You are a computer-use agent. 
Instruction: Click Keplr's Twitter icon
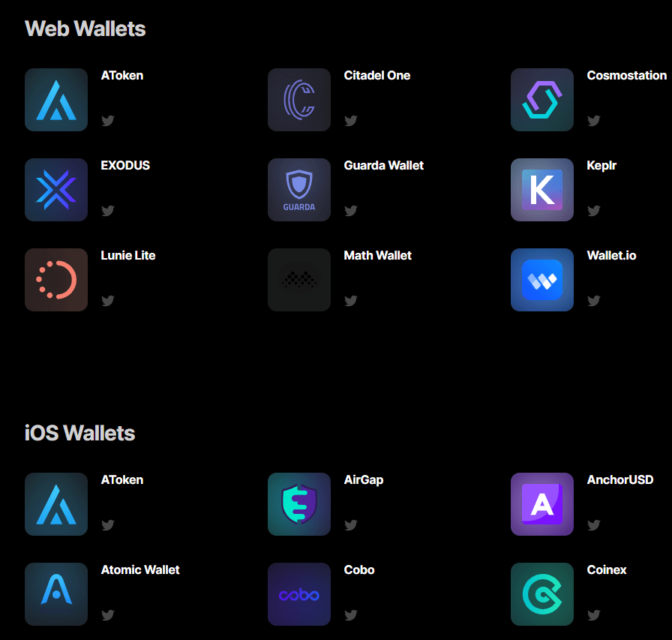(594, 211)
